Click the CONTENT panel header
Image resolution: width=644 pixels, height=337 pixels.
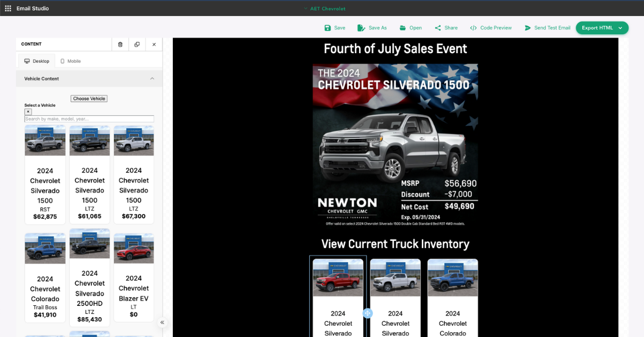click(31, 44)
